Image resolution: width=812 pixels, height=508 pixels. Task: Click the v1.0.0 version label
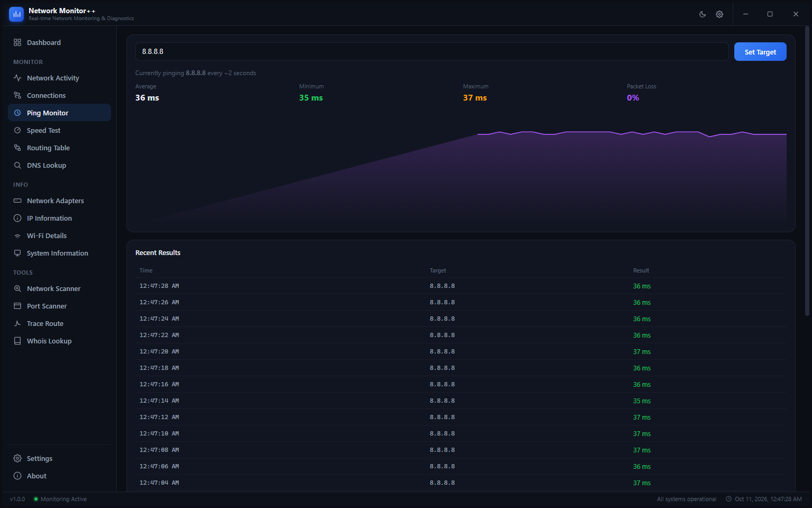(17, 499)
